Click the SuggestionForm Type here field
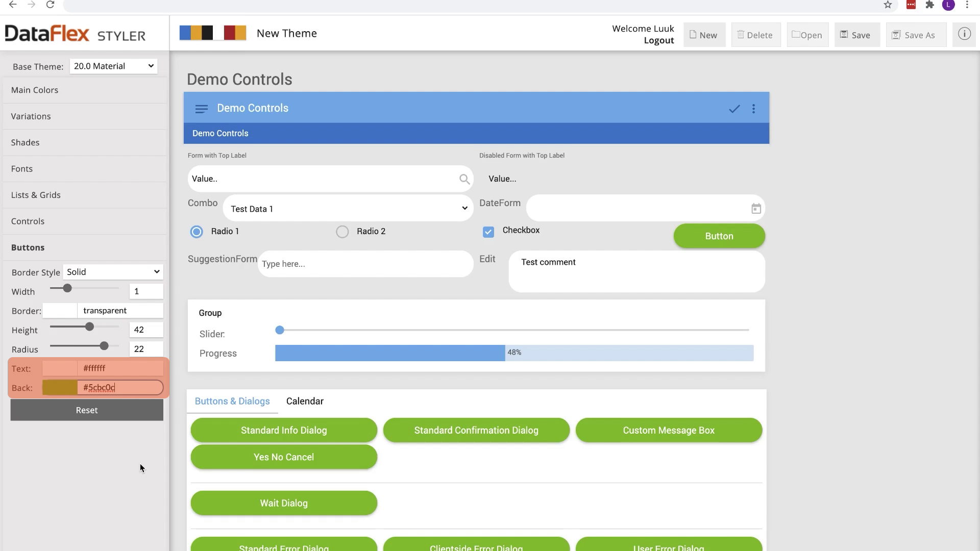The width and height of the screenshot is (980, 551). point(365,264)
